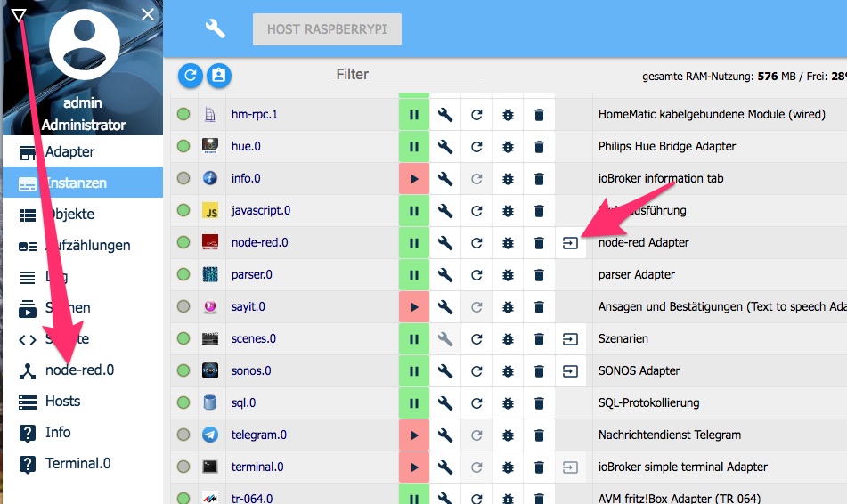Image resolution: width=847 pixels, height=504 pixels.
Task: Pause the javascript.0 instance
Action: 414,211
